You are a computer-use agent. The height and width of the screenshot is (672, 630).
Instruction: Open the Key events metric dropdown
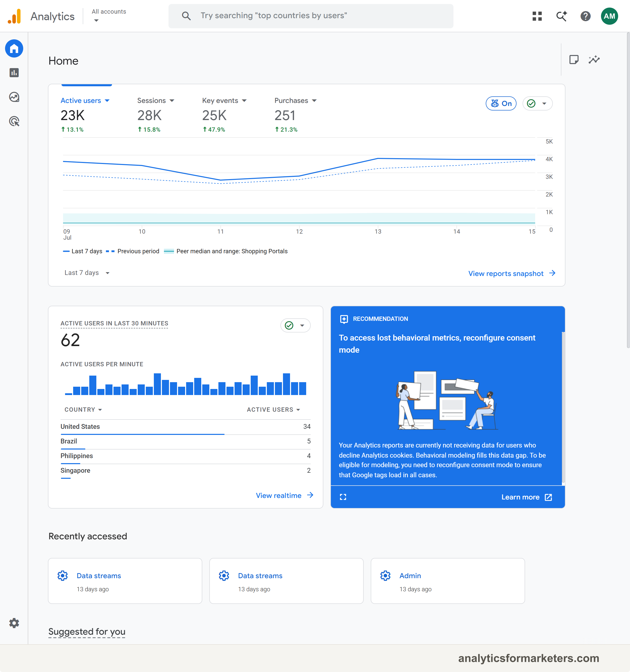pos(225,100)
